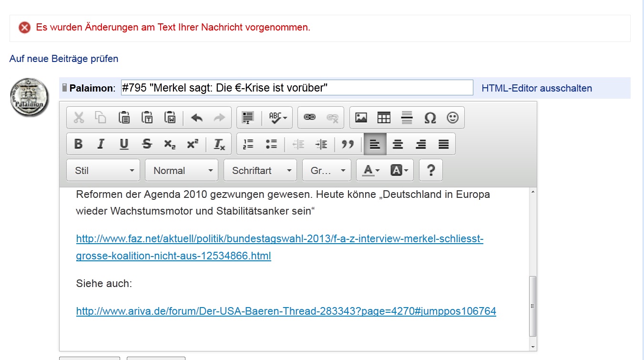Click the Copy icon in editor toolbar
This screenshot has height=360, width=644.
click(x=101, y=118)
